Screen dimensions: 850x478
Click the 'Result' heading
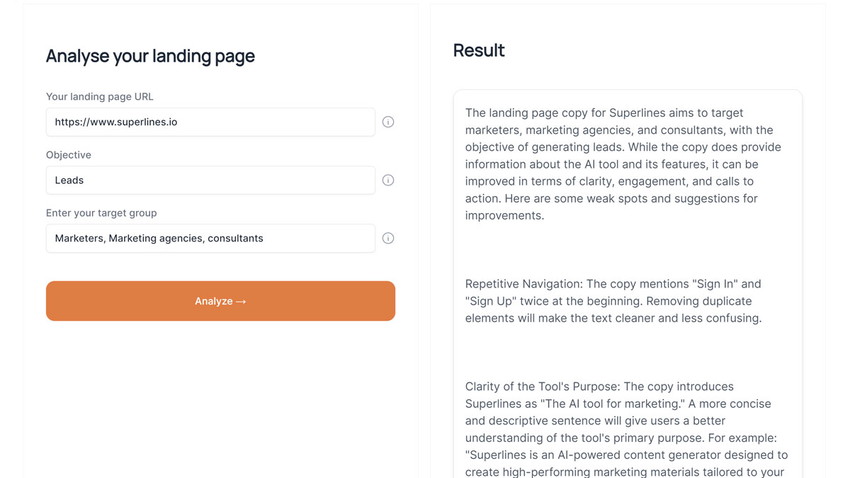tap(479, 50)
